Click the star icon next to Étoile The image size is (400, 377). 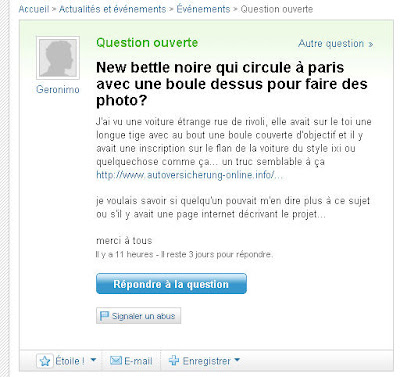[45, 361]
